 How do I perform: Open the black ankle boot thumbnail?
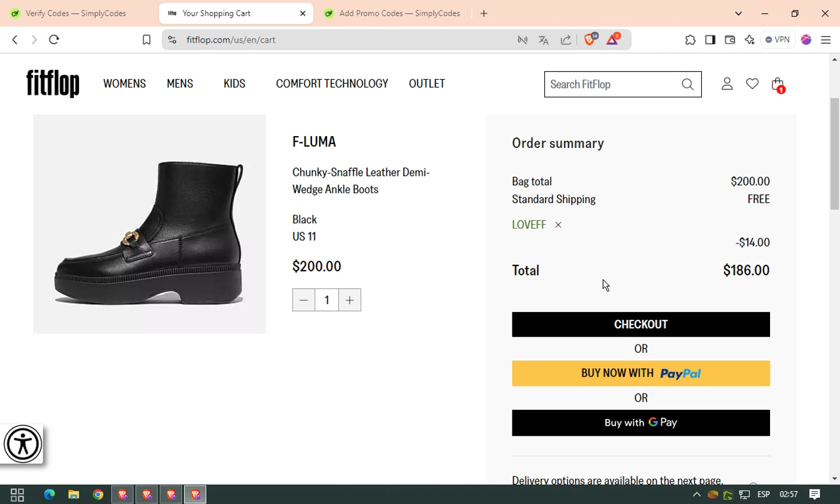coord(150,224)
